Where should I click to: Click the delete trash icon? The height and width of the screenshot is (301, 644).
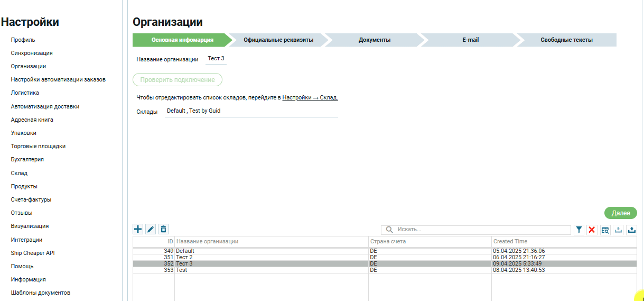pyautogui.click(x=164, y=229)
